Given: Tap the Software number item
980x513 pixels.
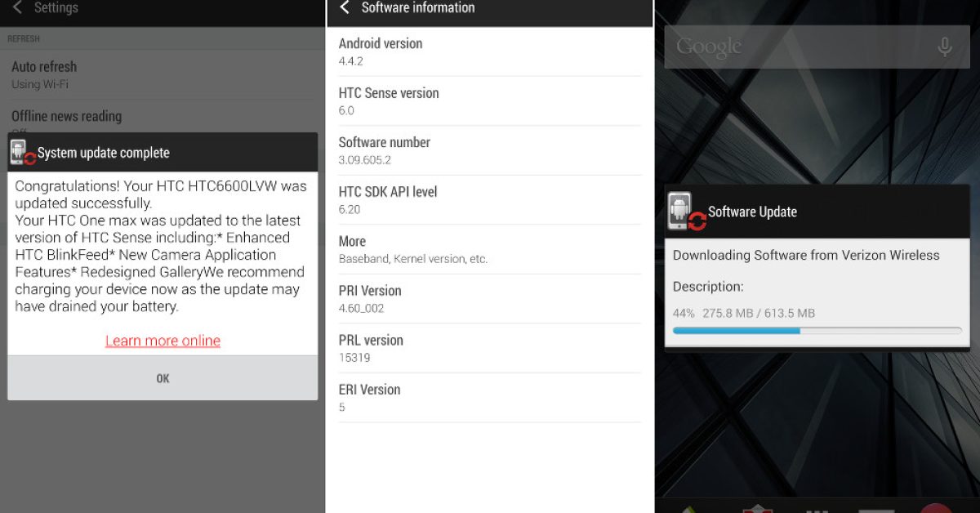Looking at the screenshot, I should tap(490, 150).
